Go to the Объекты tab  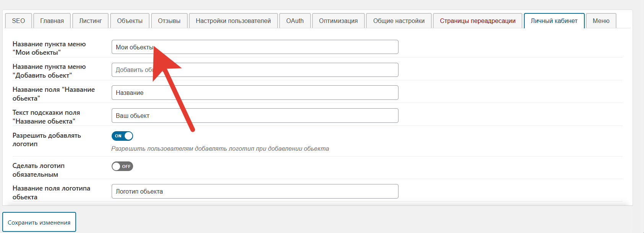(130, 21)
